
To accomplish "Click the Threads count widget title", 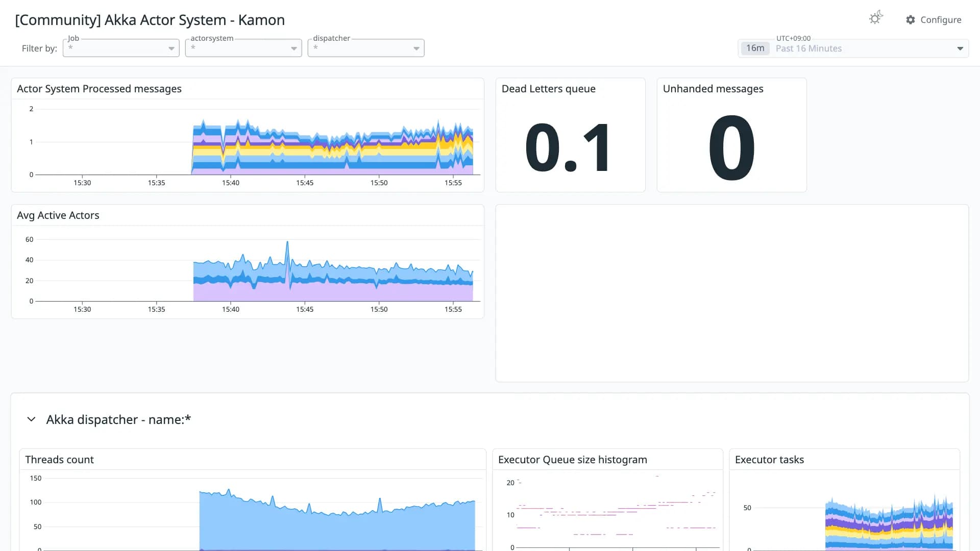I will click(x=59, y=460).
